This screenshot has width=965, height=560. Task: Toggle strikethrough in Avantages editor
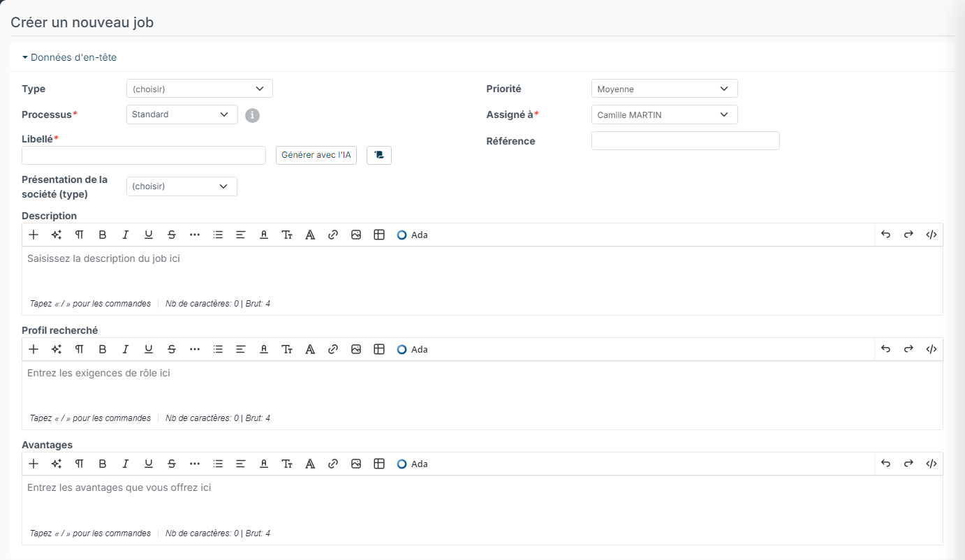(172, 464)
